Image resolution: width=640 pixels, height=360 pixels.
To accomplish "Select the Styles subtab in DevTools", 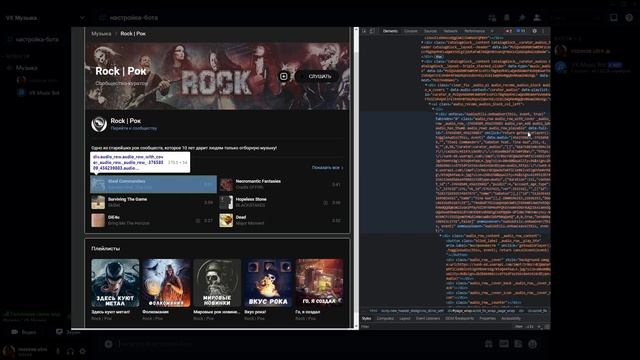I will pyautogui.click(x=367, y=318).
